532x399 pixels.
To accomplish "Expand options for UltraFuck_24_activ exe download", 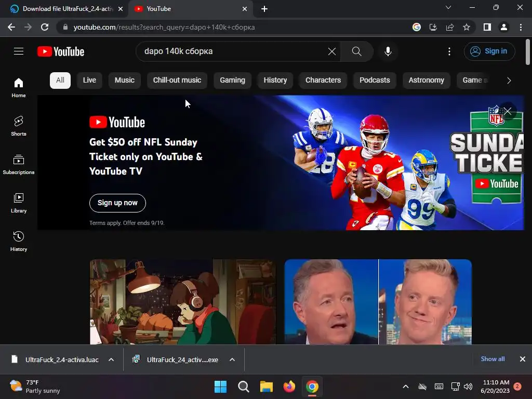I will (x=232, y=360).
